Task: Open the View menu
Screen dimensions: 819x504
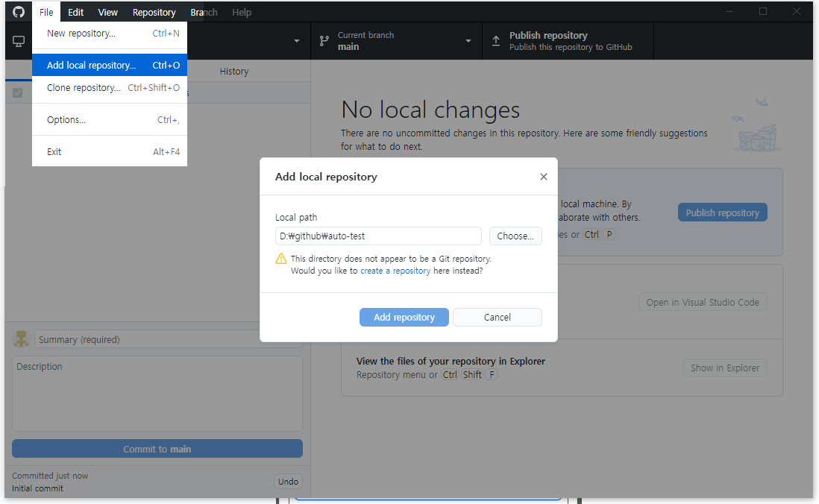Action: tap(107, 12)
